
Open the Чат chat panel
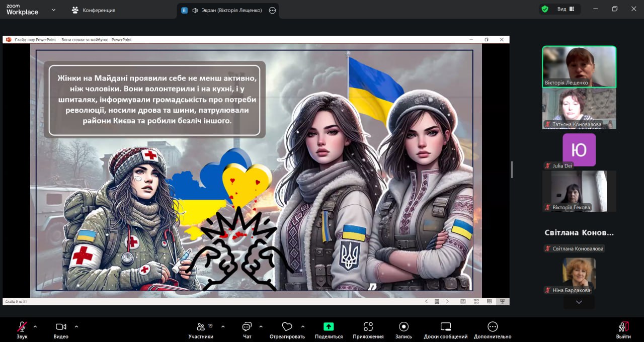click(x=247, y=327)
